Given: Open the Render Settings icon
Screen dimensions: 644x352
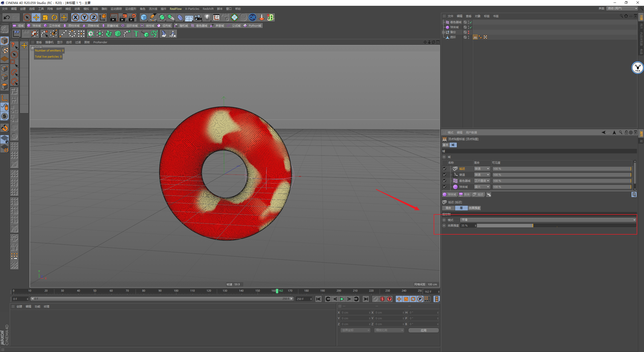Looking at the screenshot, I should [132, 17].
